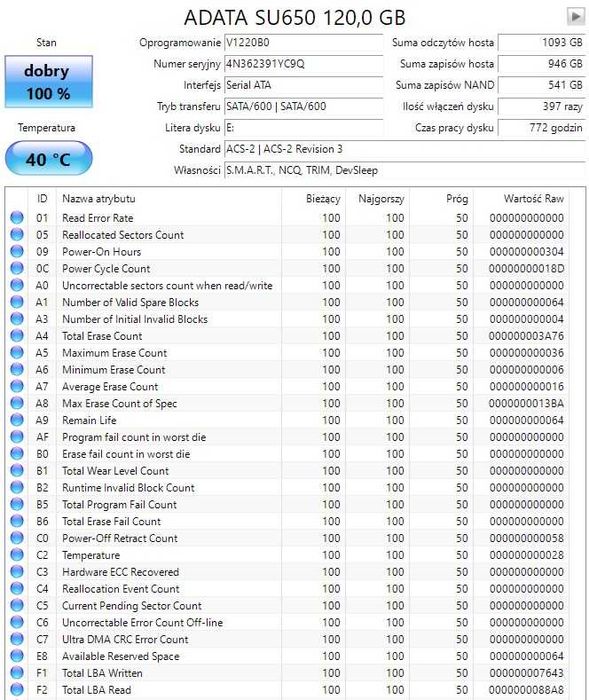Image resolution: width=589 pixels, height=700 pixels.
Task: Click status icon for Erase fail count in worst die
Action: [17, 453]
